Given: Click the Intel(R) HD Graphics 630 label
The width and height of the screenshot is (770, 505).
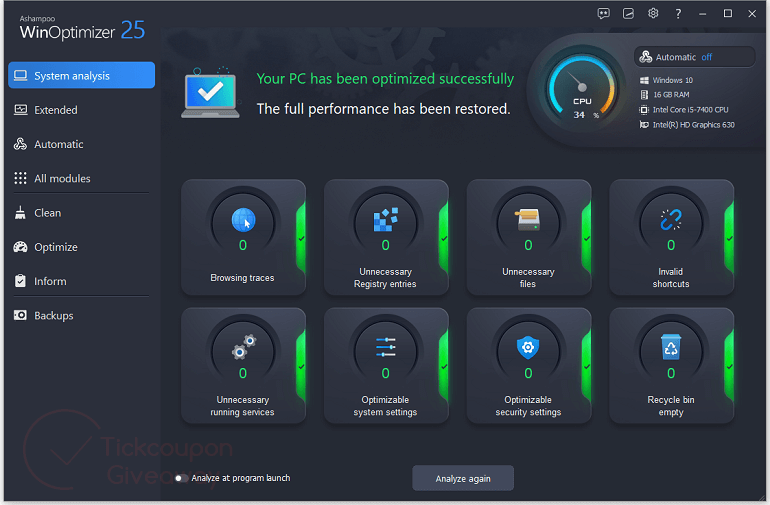Looking at the screenshot, I should click(693, 125).
